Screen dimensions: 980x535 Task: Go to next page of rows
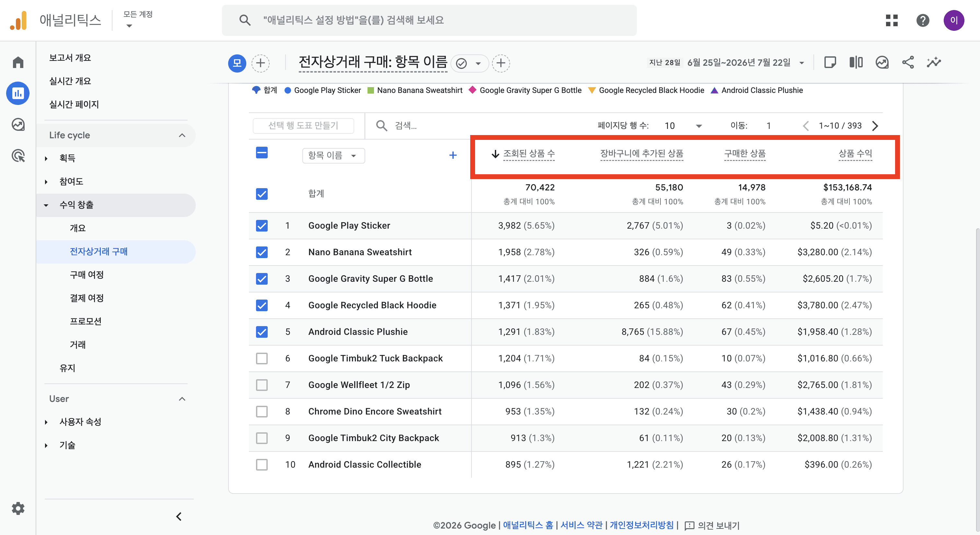[875, 126]
